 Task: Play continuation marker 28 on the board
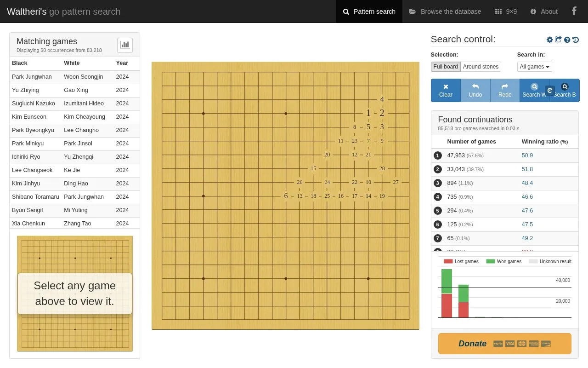(382, 168)
